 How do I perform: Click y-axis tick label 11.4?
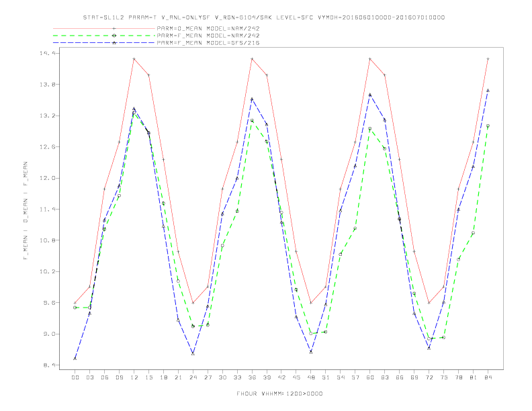click(x=48, y=210)
